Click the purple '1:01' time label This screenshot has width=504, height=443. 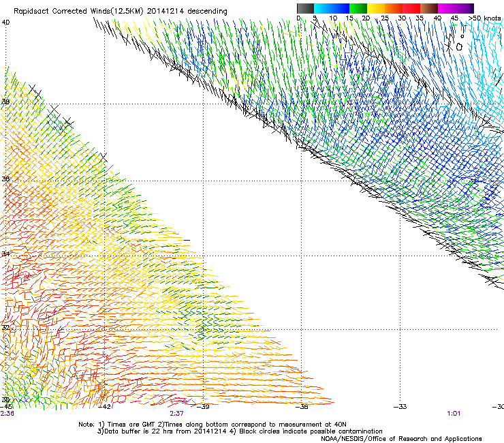pos(454,414)
